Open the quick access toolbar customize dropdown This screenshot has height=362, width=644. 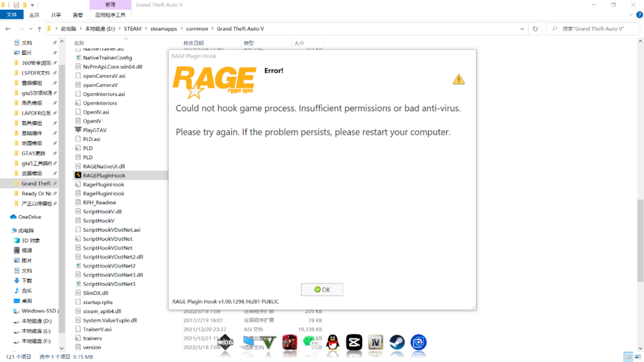point(32,5)
